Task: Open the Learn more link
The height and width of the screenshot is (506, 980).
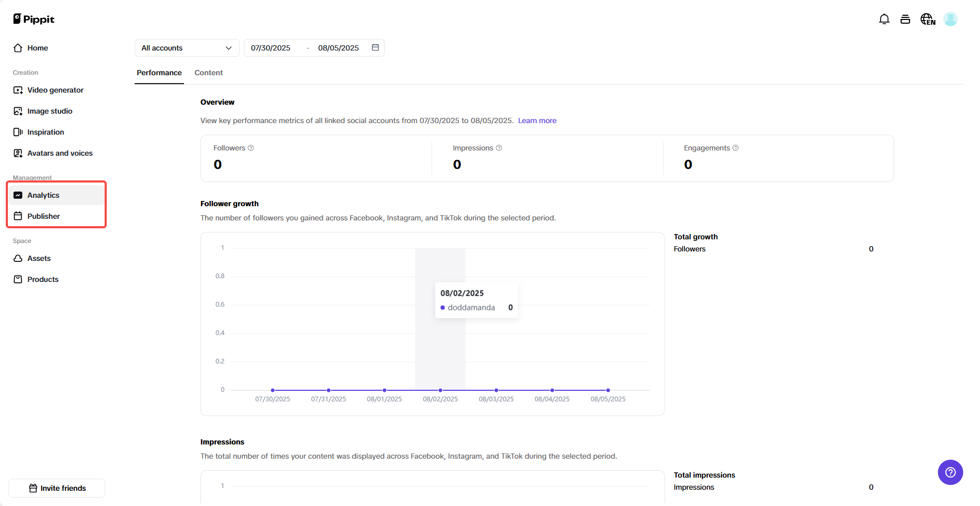Action: (x=537, y=120)
